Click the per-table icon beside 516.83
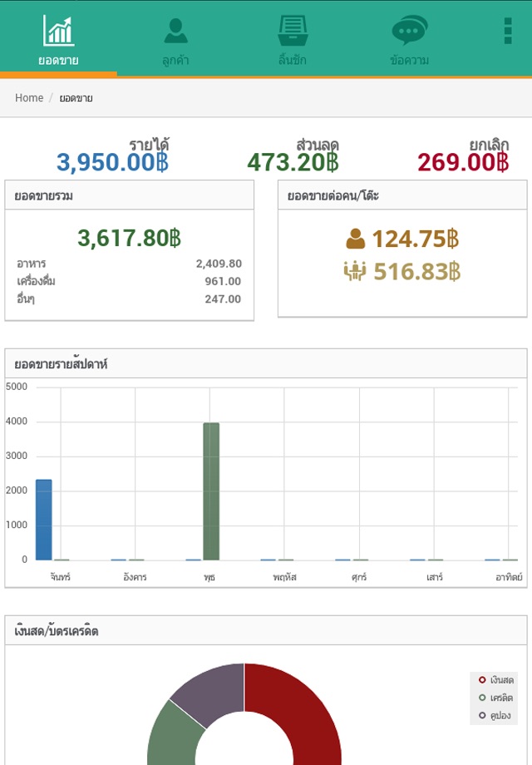The height and width of the screenshot is (765, 532). 354,271
